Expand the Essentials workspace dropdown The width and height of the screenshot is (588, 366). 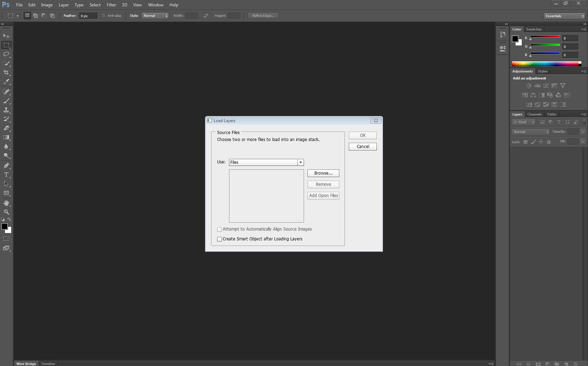click(x=565, y=16)
